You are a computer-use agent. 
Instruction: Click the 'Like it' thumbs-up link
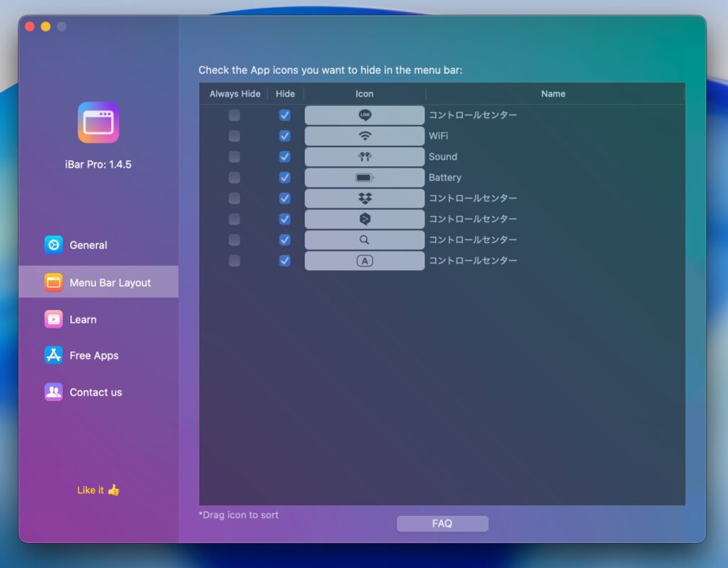[x=98, y=490]
